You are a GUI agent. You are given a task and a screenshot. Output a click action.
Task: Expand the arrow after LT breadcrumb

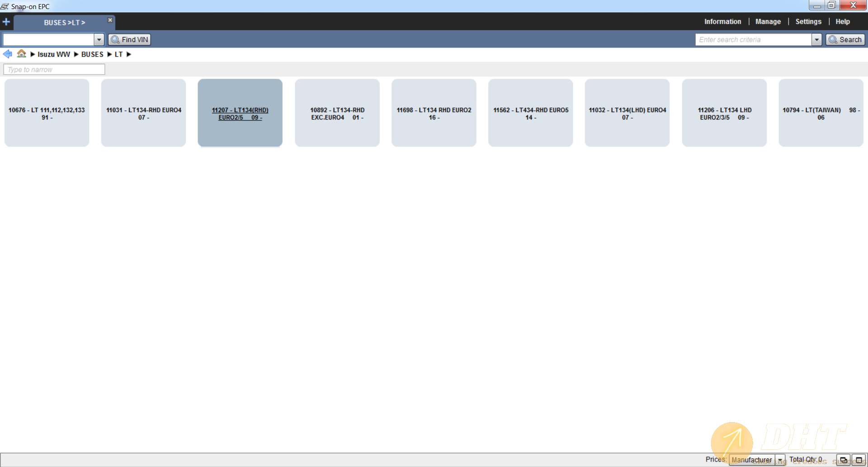(129, 54)
